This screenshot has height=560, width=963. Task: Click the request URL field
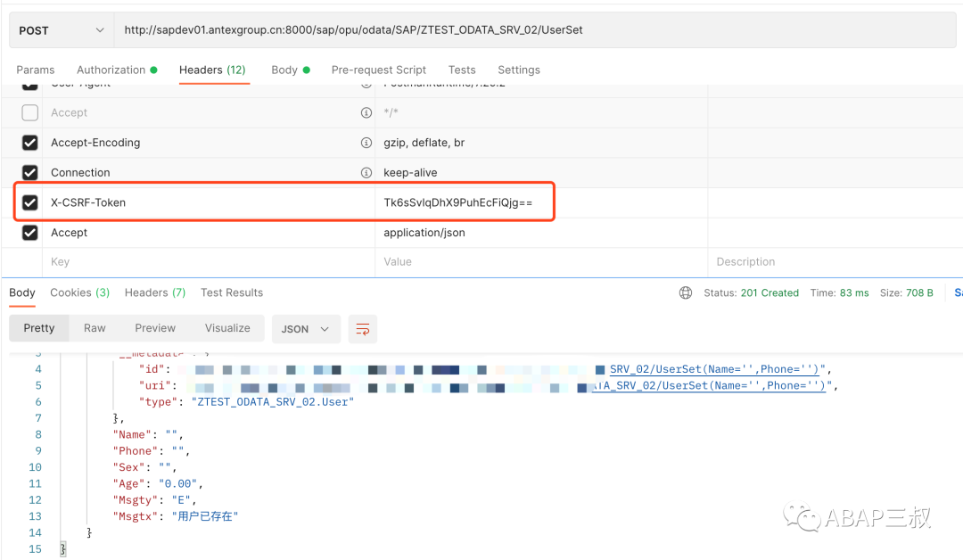click(534, 30)
